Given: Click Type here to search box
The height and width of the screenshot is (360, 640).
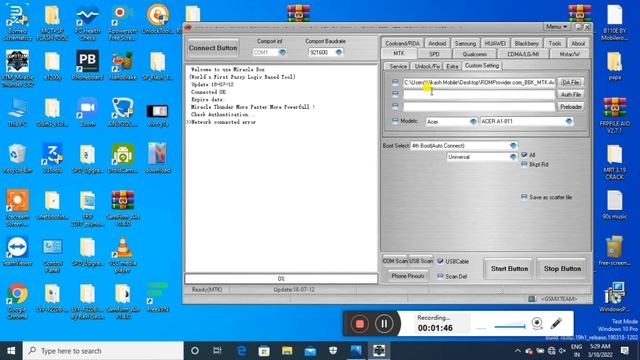Looking at the screenshot, I should point(103,351).
